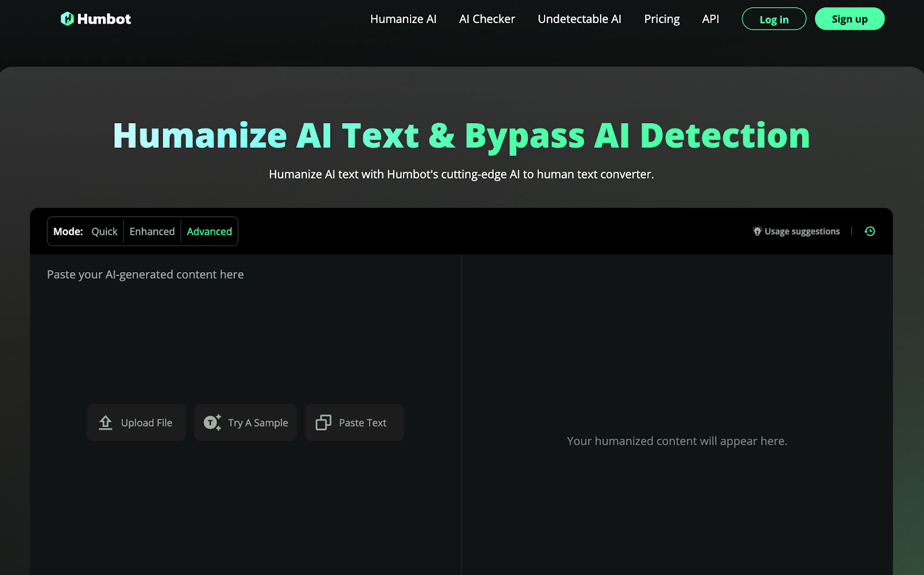
Task: Click the paste clipboard icon
Action: (x=323, y=422)
